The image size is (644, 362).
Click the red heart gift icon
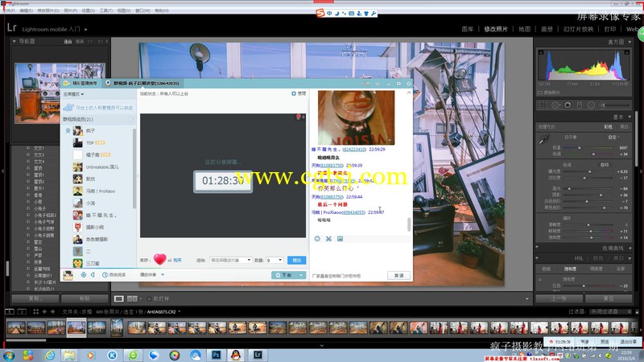point(159,259)
